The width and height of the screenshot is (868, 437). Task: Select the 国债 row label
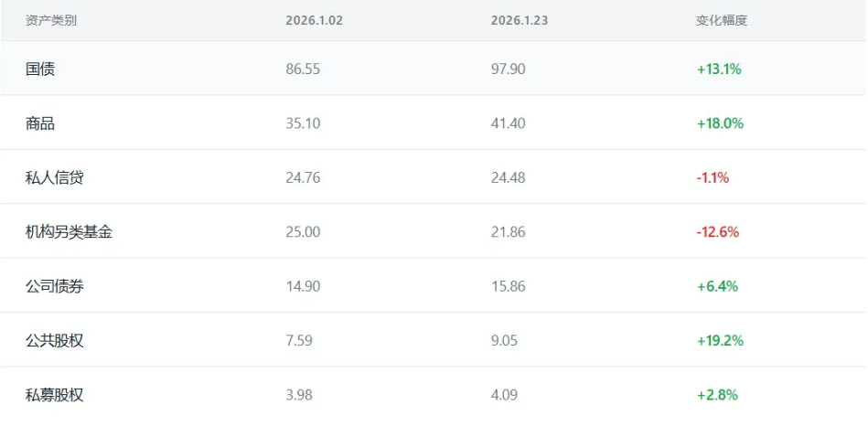pyautogui.click(x=40, y=69)
